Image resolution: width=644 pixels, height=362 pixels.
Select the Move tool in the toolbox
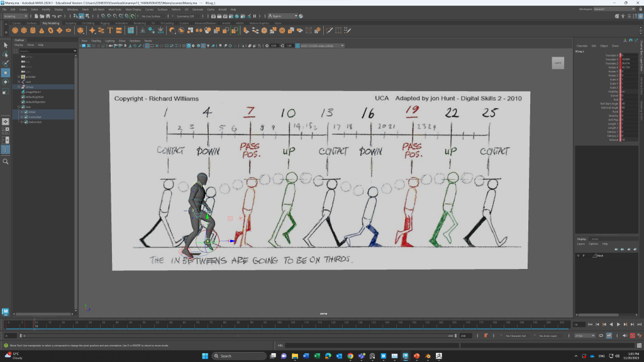[x=6, y=72]
